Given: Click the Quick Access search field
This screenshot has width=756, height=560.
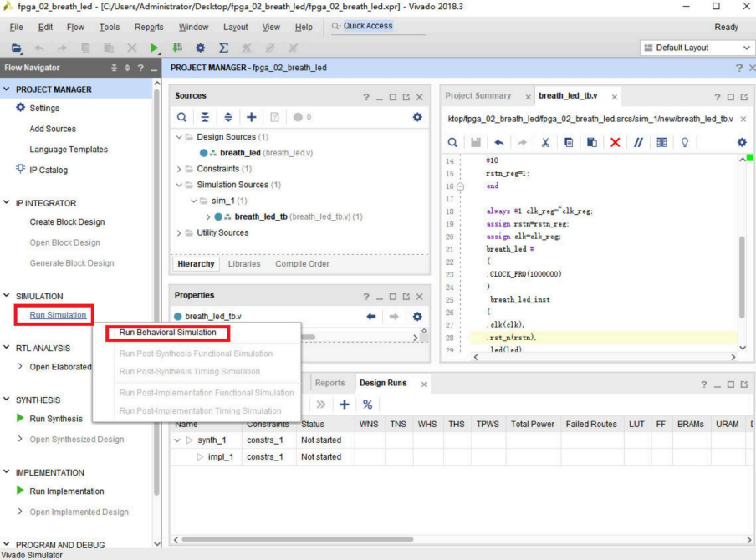Looking at the screenshot, I should pos(368,26).
